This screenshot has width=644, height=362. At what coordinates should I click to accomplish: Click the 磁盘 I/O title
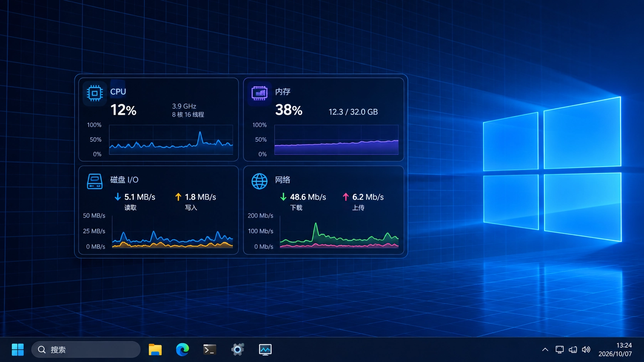pos(124,180)
